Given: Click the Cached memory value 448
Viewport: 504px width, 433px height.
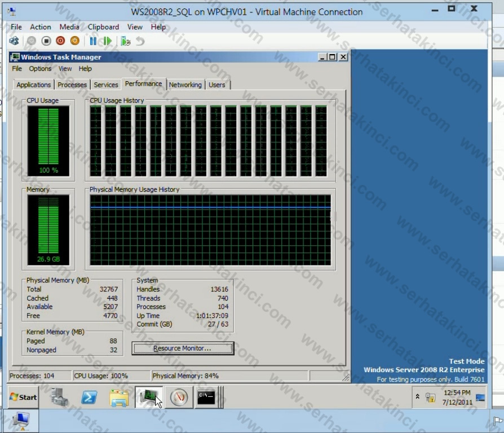Looking at the screenshot, I should pyautogui.click(x=112, y=298).
